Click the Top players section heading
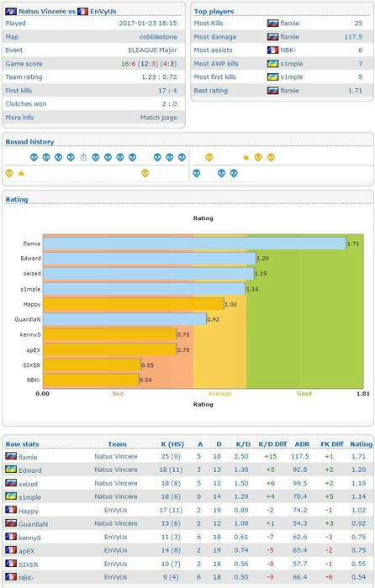The width and height of the screenshot is (375, 588). tap(214, 12)
